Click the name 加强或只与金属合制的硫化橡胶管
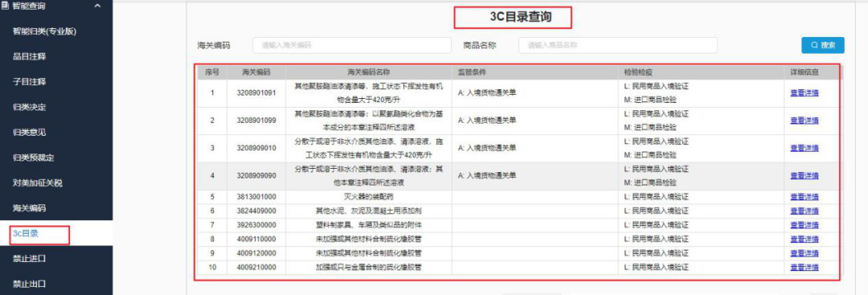This screenshot has height=295, width=868. (x=369, y=268)
